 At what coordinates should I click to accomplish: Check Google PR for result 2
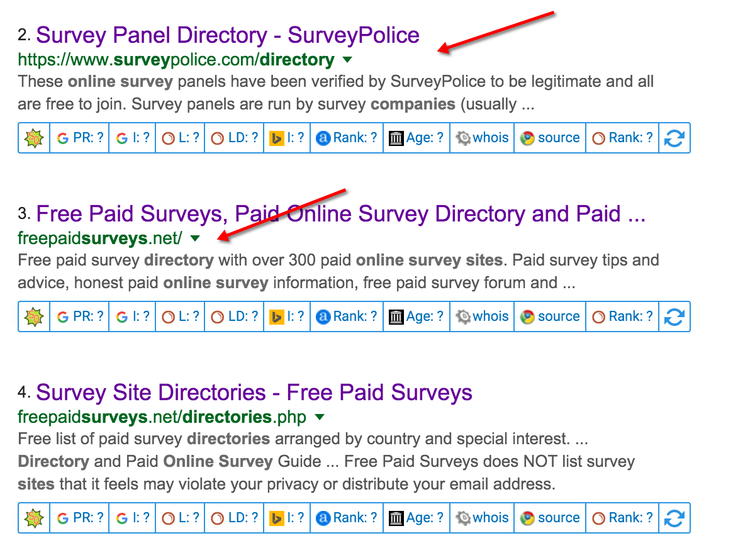tap(80, 138)
